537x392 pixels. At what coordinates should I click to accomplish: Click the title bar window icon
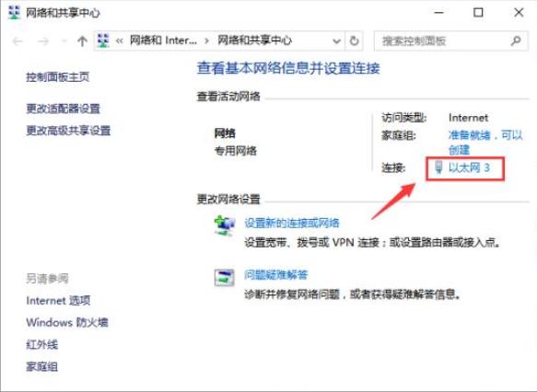(x=14, y=13)
